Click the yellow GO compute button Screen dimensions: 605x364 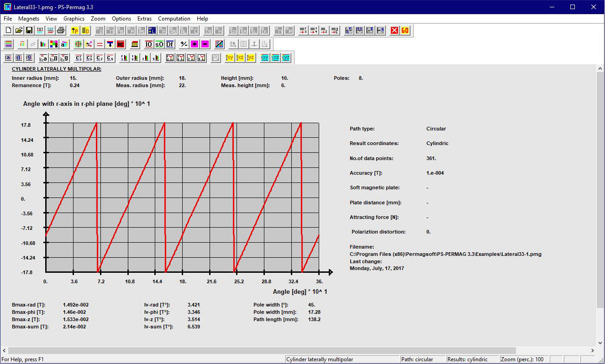405,31
